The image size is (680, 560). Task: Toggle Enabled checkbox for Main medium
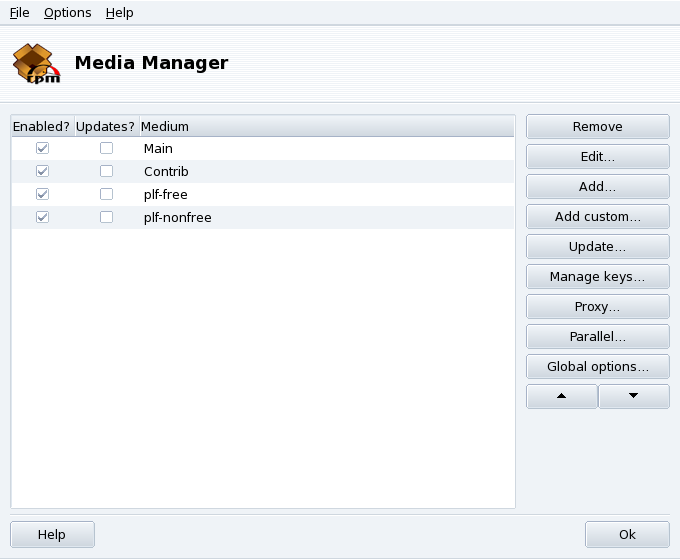tap(42, 148)
